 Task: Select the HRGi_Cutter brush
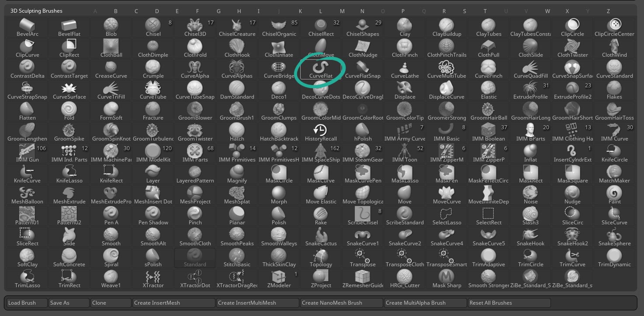pos(405,279)
